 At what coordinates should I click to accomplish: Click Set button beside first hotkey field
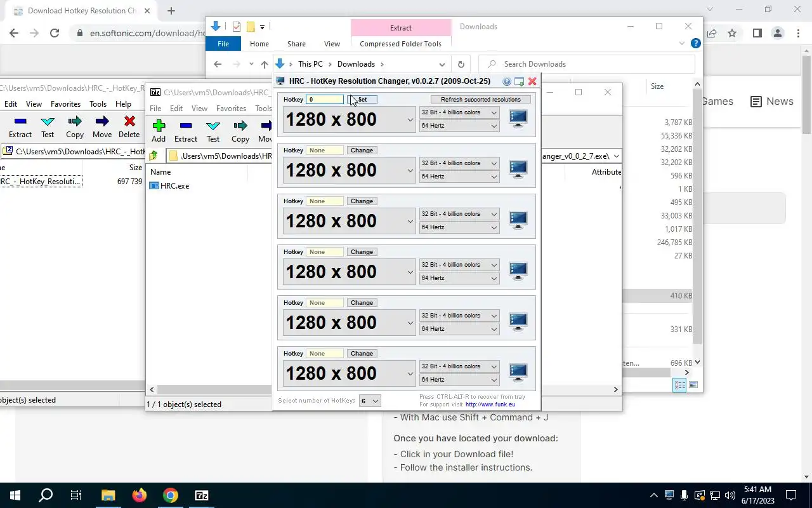click(362, 100)
